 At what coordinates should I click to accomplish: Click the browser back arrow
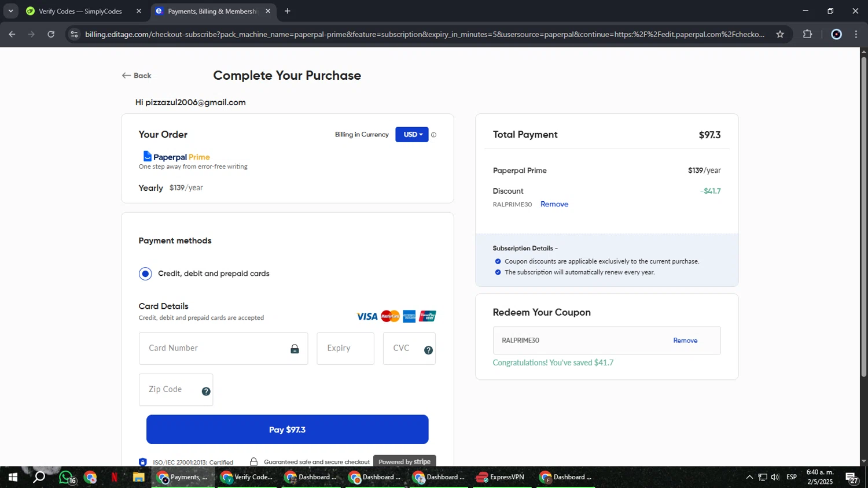coord(12,35)
